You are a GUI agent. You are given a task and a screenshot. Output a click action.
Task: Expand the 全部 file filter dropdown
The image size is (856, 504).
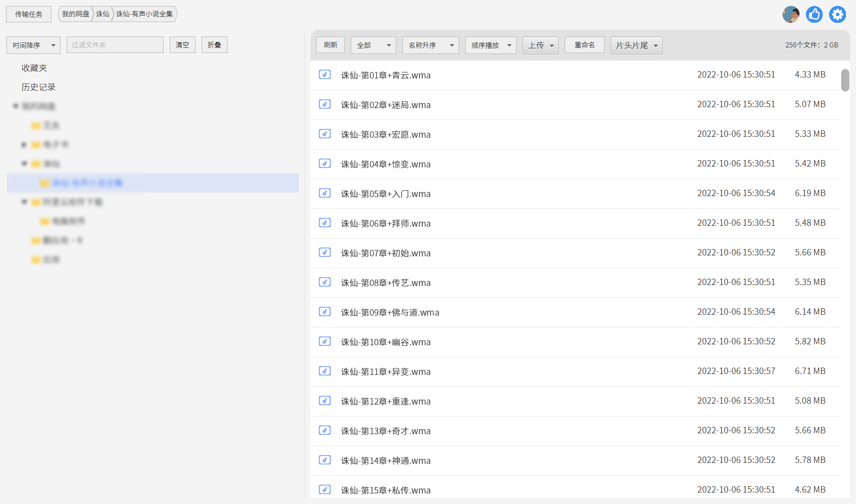pyautogui.click(x=373, y=45)
